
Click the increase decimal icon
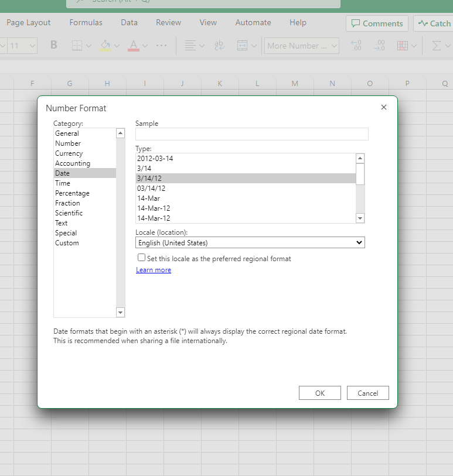[x=355, y=46]
